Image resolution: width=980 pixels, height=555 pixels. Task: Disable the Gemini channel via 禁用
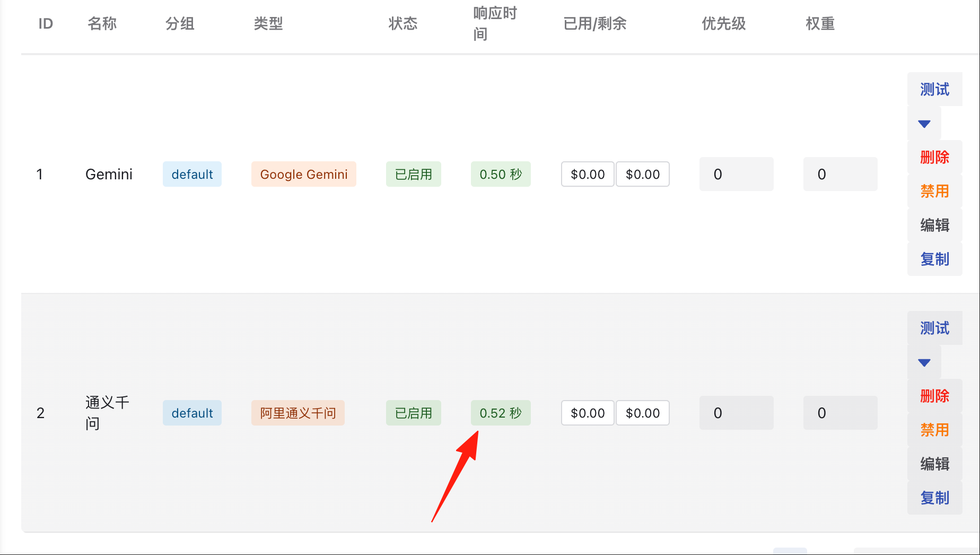(934, 191)
